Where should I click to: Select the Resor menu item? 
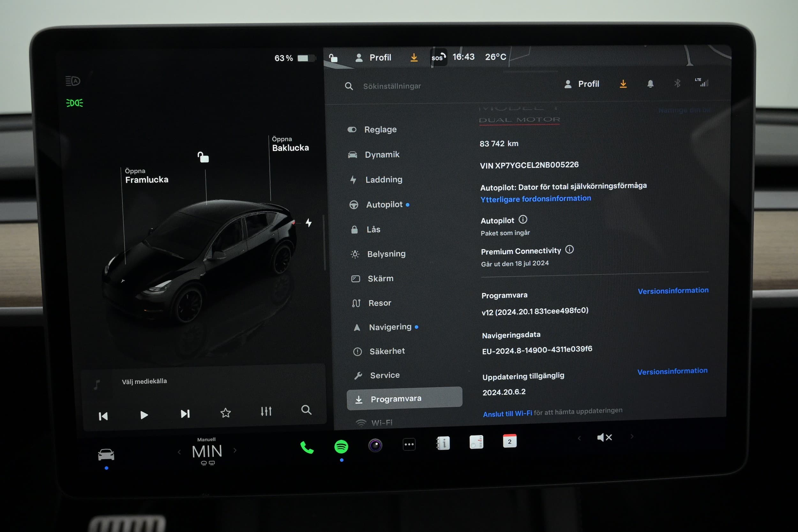coord(372,303)
